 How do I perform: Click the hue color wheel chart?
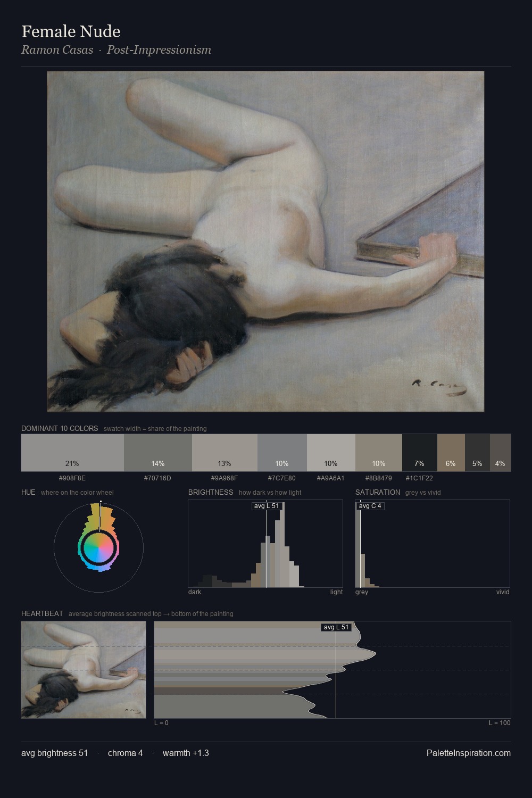tap(99, 546)
